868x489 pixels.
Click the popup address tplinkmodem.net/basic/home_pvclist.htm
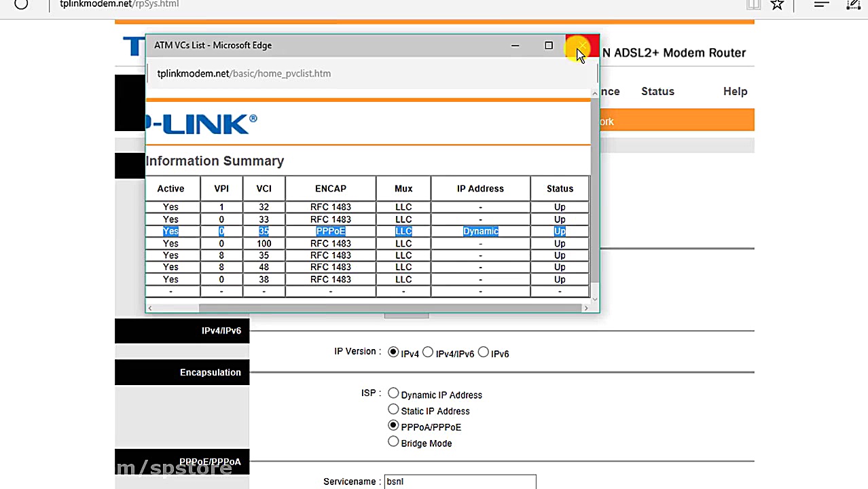[244, 73]
